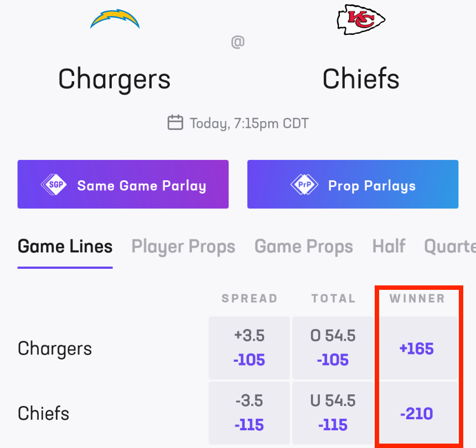Click the Chargers lightning bolt logo
The image size is (476, 448).
tap(115, 19)
